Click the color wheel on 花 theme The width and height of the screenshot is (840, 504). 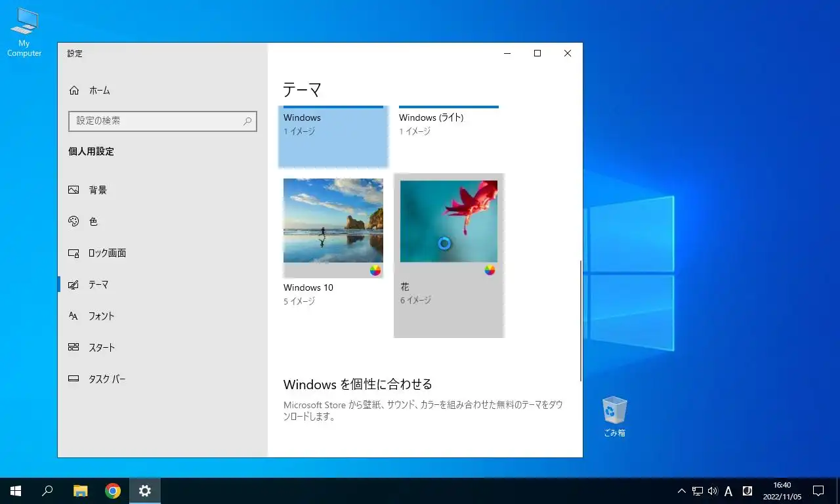[x=490, y=270]
